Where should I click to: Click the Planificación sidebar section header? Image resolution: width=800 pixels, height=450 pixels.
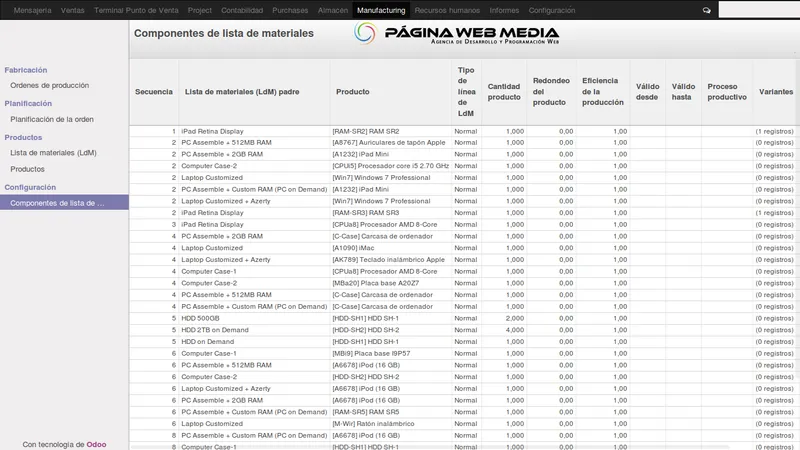pyautogui.click(x=28, y=103)
